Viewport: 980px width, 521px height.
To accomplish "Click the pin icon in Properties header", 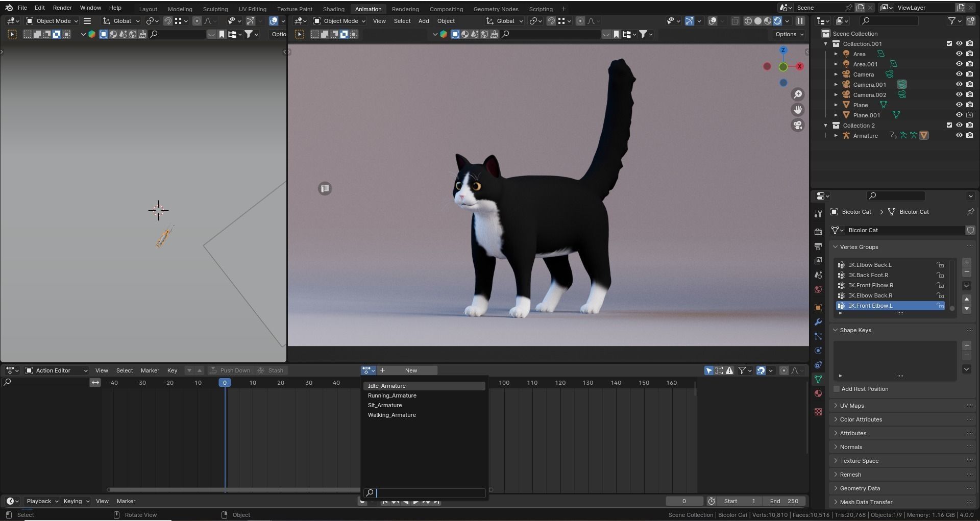I will click(970, 212).
